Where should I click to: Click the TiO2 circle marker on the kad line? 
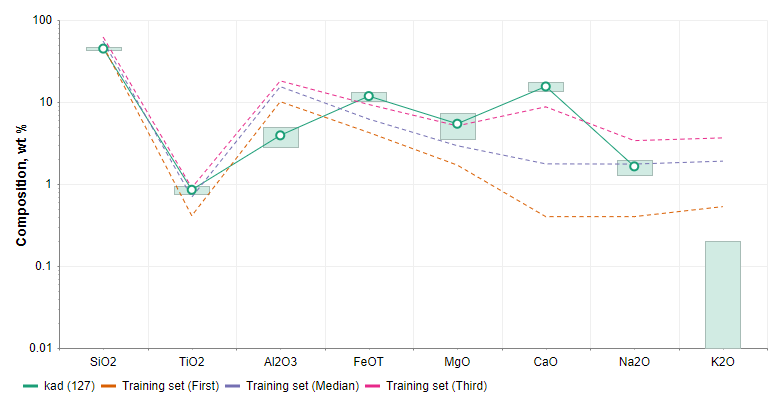[192, 190]
